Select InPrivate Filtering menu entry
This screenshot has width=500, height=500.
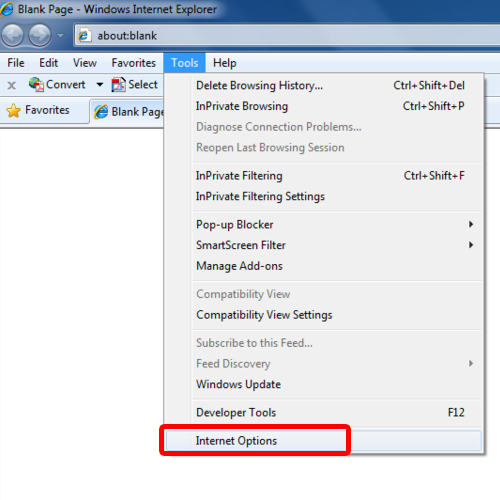pyautogui.click(x=323, y=176)
